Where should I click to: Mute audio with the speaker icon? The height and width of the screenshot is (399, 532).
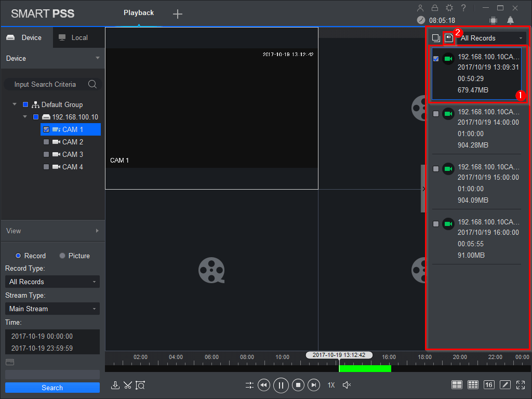(x=347, y=385)
